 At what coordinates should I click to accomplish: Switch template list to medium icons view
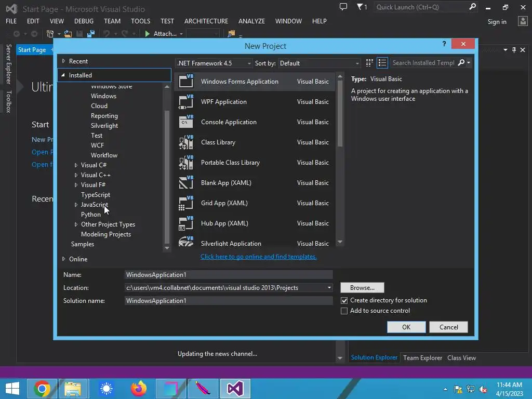(x=369, y=63)
